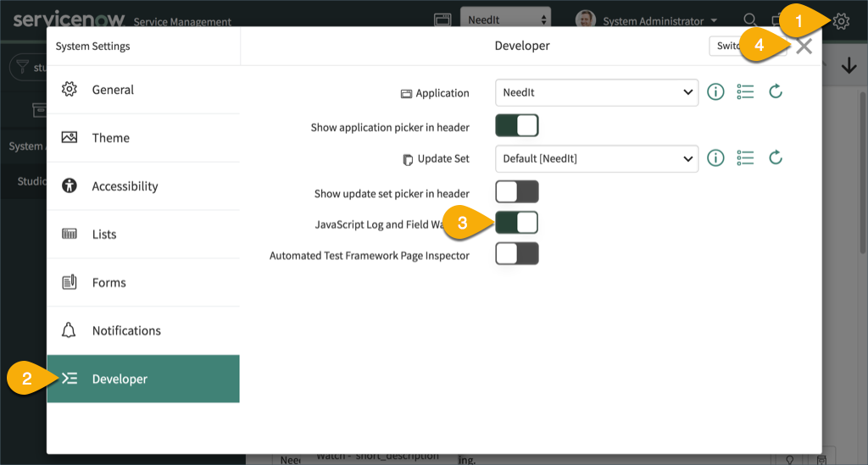Image resolution: width=868 pixels, height=465 pixels.
Task: Turn on Automated Test Framework Page Inspector
Action: [516, 254]
